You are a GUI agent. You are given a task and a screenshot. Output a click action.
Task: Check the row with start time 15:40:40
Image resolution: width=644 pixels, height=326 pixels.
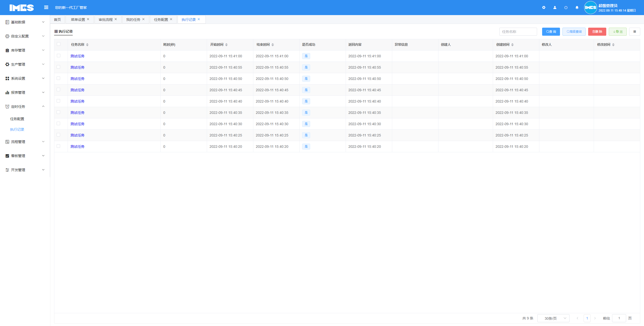(59, 101)
